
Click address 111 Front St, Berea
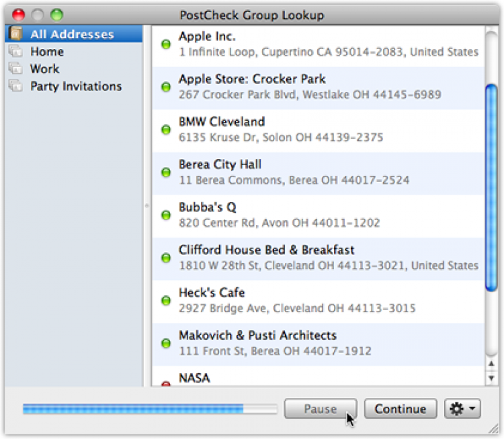[275, 351]
